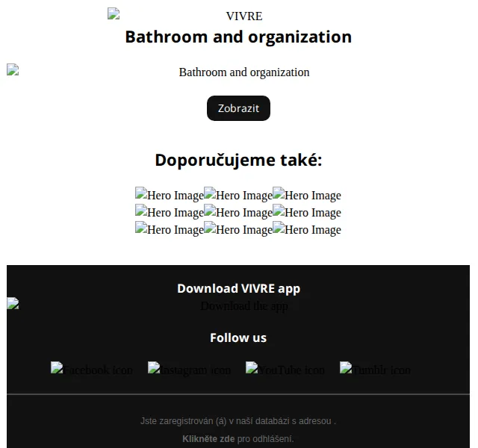
Task: Open middle Hero Image in second row
Action: pos(238,212)
